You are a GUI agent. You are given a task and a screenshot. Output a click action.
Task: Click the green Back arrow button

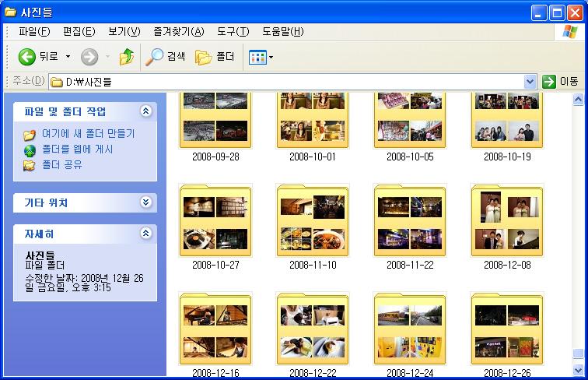tap(27, 57)
